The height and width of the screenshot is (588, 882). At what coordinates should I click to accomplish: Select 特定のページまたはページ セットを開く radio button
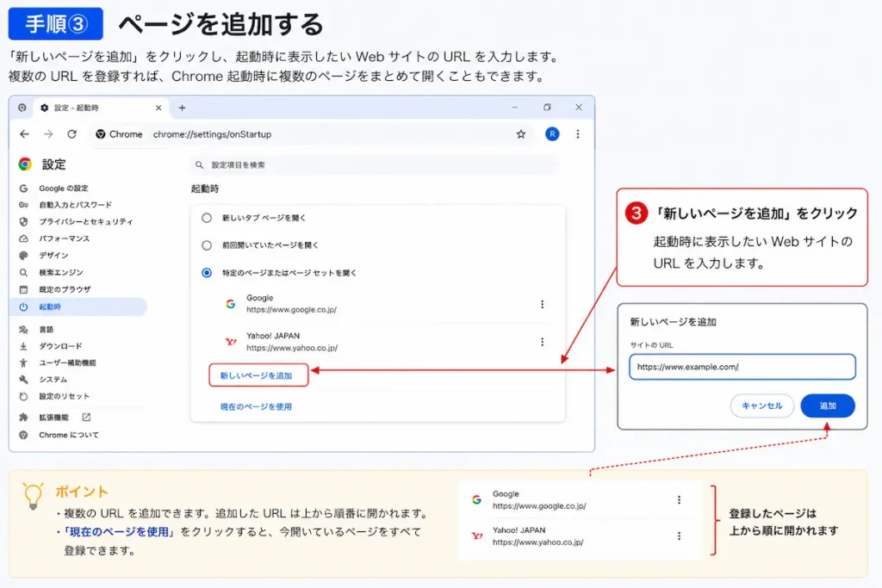207,273
